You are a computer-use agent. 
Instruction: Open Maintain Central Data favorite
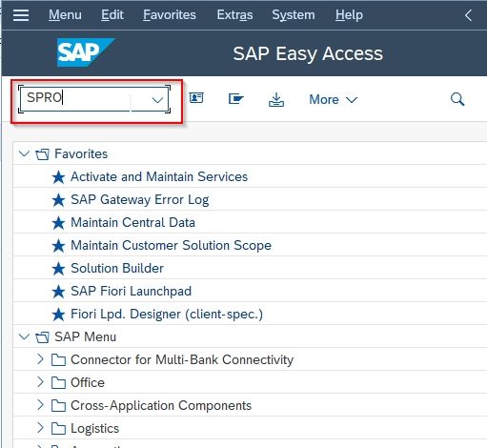point(132,222)
